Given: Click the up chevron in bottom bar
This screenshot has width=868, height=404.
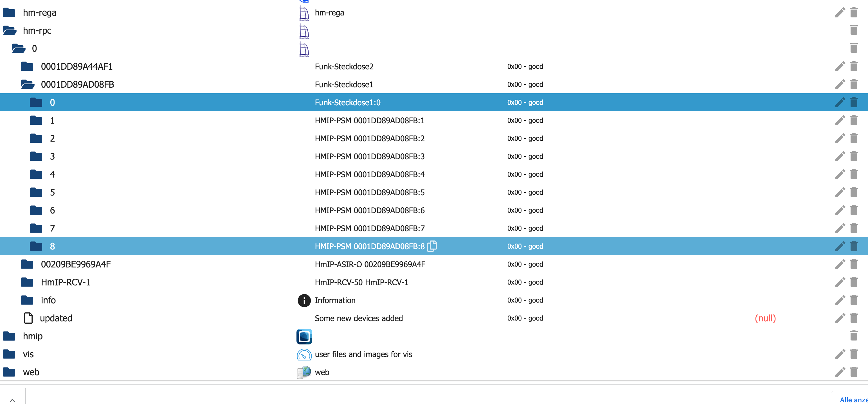Looking at the screenshot, I should tap(12, 400).
